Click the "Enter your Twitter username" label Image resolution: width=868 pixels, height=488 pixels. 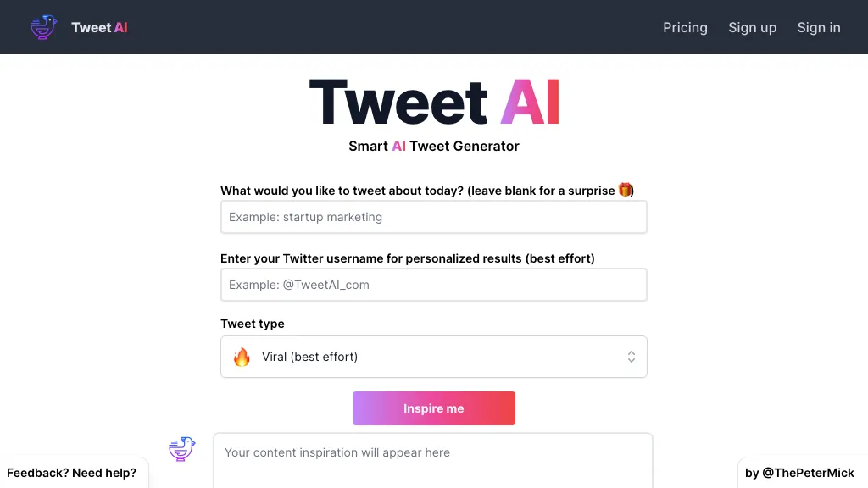coord(407,258)
